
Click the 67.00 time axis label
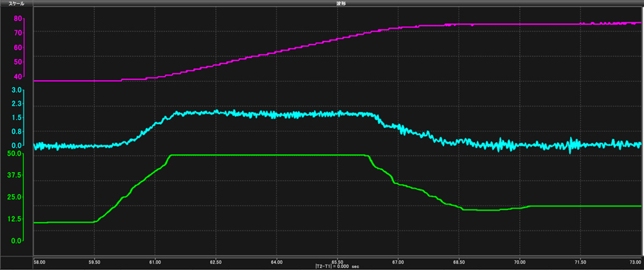click(398, 262)
